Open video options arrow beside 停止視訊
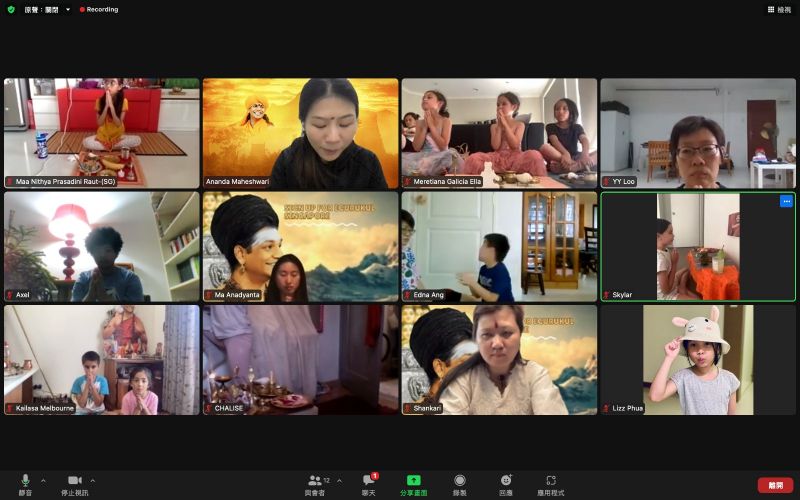 pyautogui.click(x=92, y=481)
